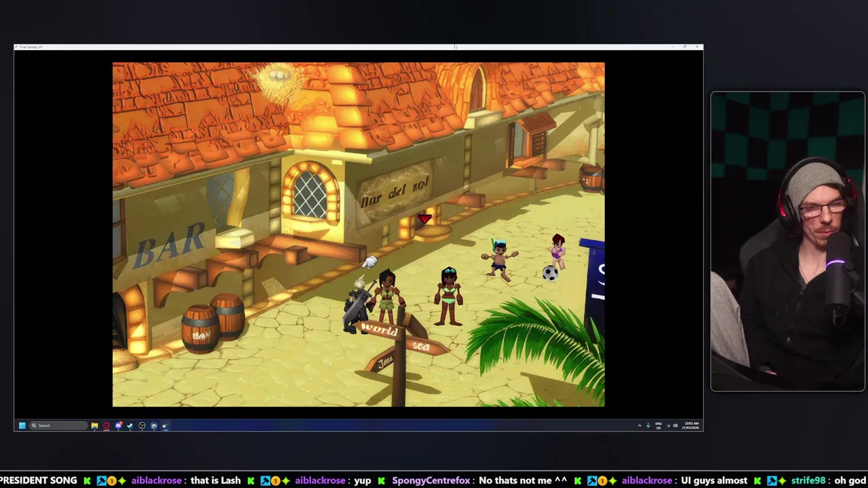
Task: Click Cloud with the large sword
Action: tap(357, 305)
